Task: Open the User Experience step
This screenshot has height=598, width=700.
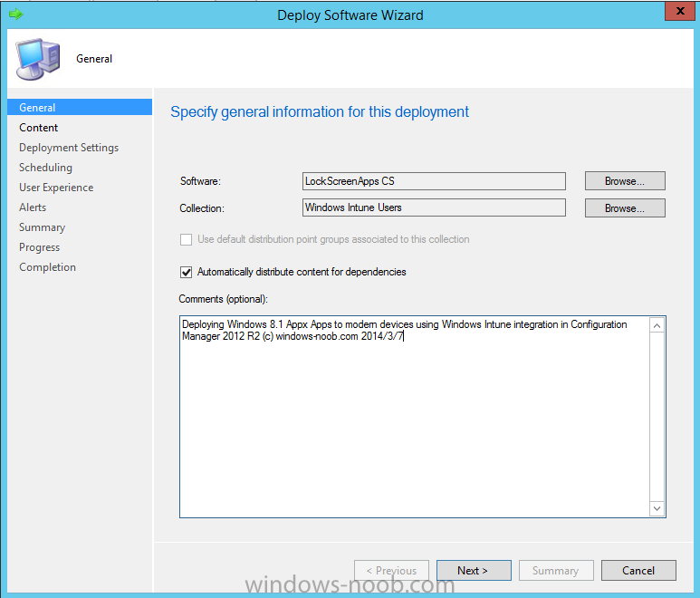Action: (x=56, y=188)
